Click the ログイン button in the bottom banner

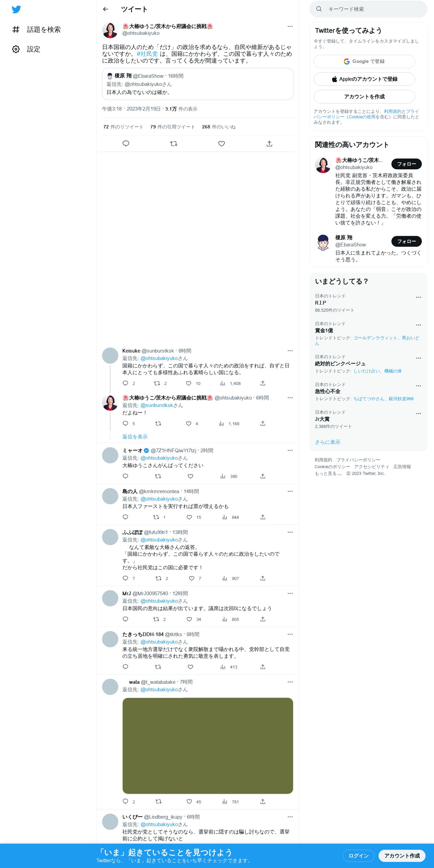coord(358,855)
